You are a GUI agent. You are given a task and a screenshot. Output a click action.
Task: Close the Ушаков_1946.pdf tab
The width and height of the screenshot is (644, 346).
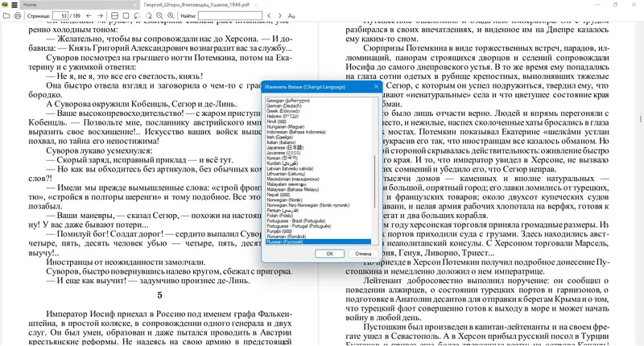click(256, 5)
